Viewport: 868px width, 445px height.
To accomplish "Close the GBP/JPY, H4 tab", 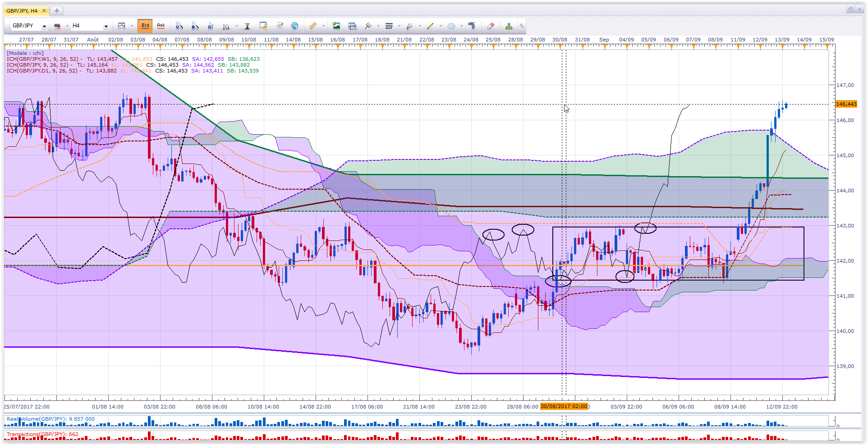I will (x=44, y=10).
